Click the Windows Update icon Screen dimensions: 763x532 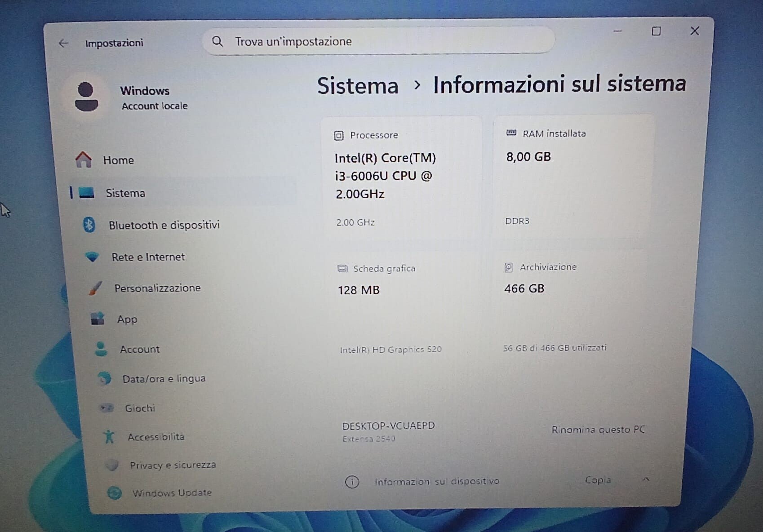[114, 493]
